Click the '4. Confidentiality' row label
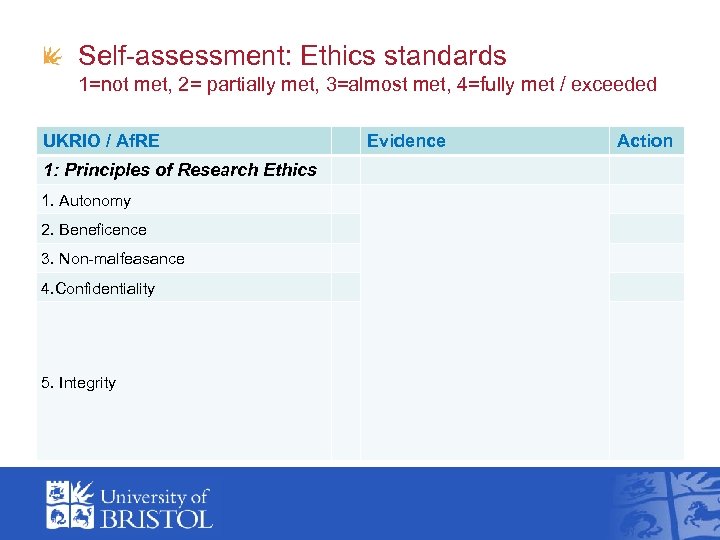 pos(98,289)
